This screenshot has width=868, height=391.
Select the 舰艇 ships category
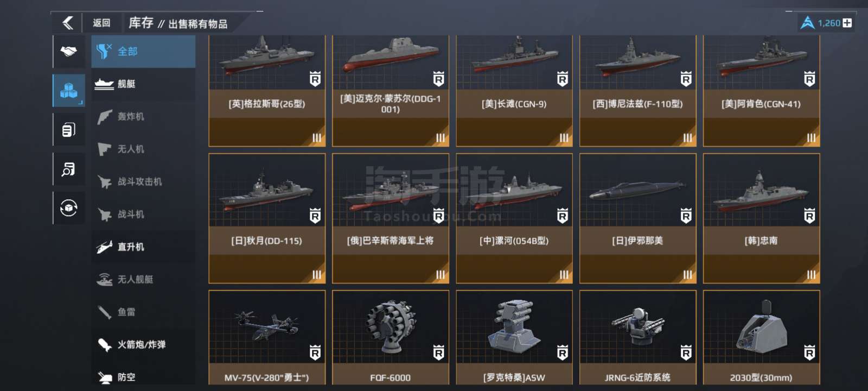tap(143, 84)
